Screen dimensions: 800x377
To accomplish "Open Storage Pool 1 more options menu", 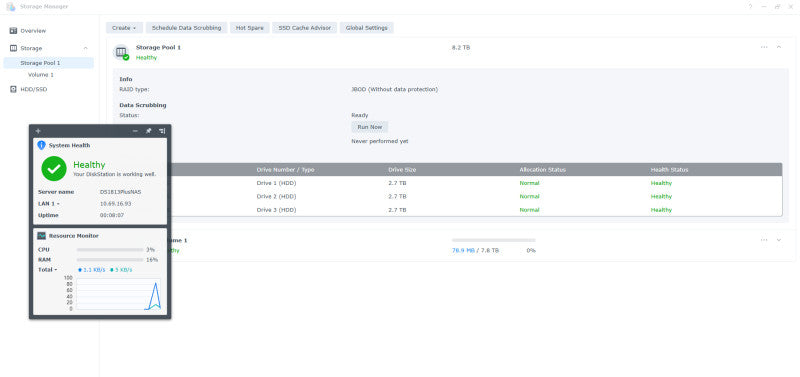I will (764, 47).
